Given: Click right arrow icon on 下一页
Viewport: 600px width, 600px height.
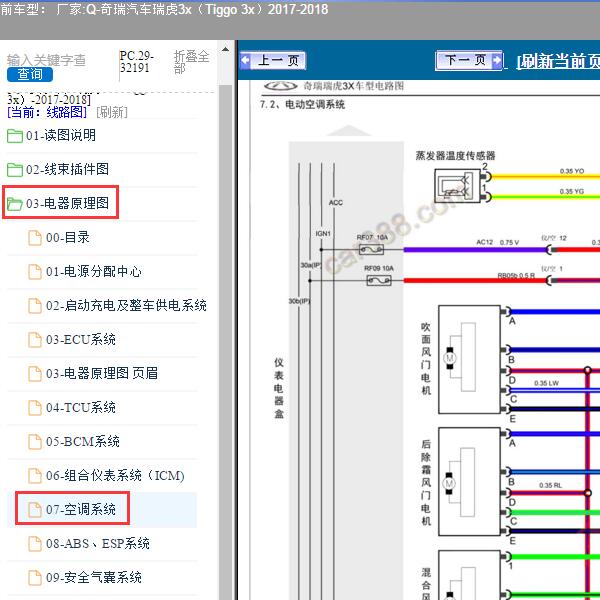Looking at the screenshot, I should (497, 60).
